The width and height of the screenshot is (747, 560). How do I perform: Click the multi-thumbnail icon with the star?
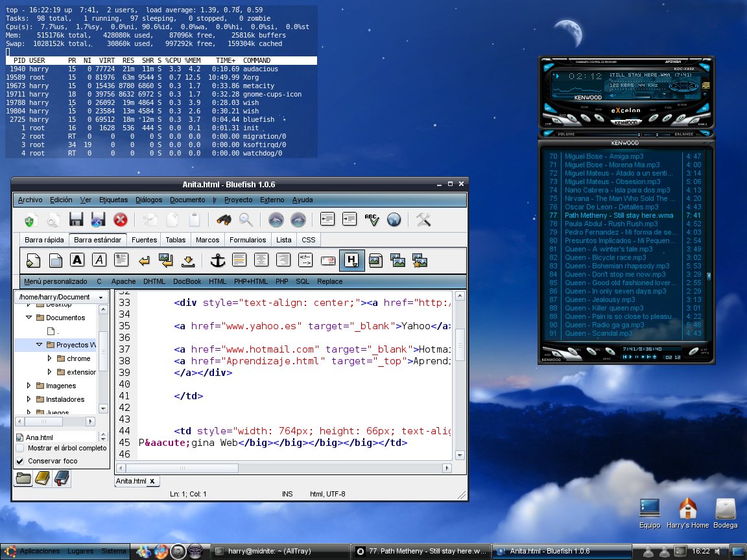point(420,261)
